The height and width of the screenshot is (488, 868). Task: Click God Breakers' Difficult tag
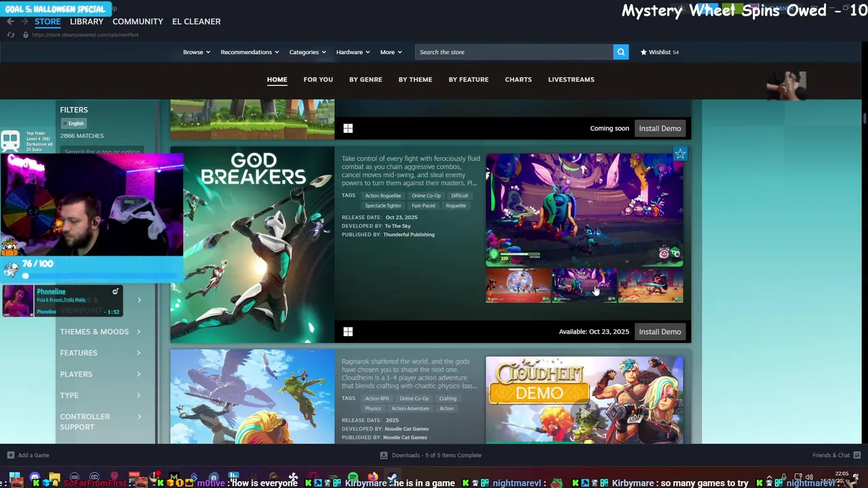[460, 195]
